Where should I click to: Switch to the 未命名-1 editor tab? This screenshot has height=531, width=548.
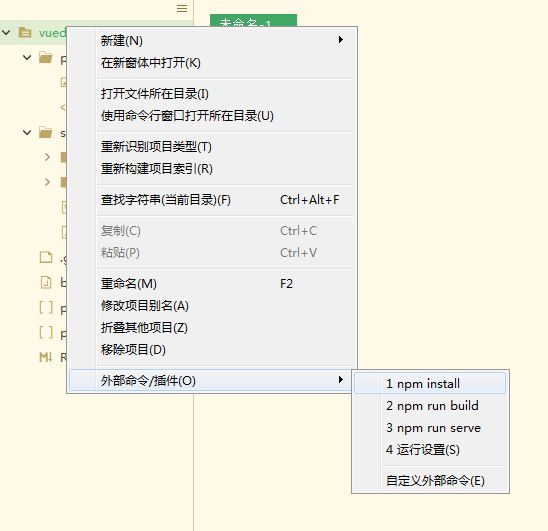pyautogui.click(x=253, y=21)
